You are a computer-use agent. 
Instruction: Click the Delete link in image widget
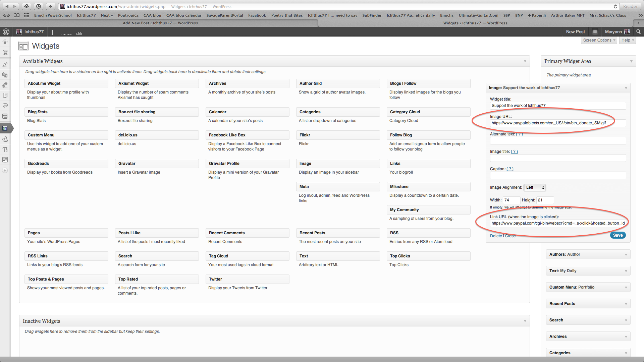pos(496,236)
